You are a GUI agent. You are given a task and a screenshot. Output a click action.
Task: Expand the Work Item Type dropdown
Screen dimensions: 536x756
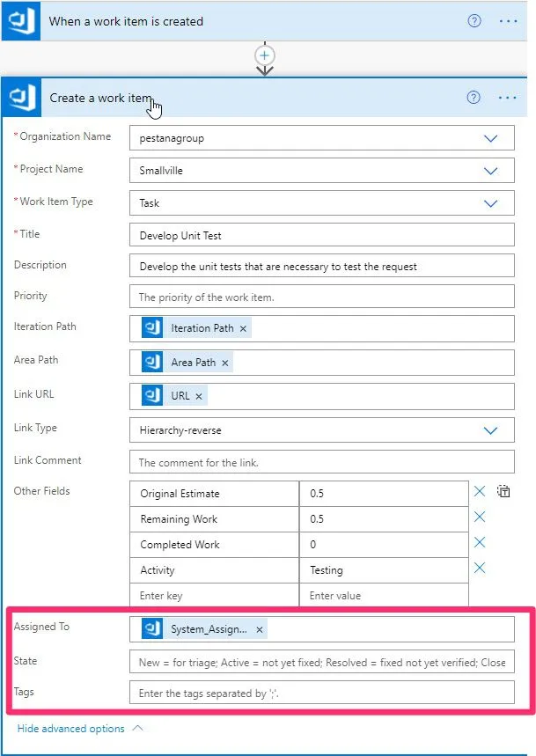tap(491, 203)
